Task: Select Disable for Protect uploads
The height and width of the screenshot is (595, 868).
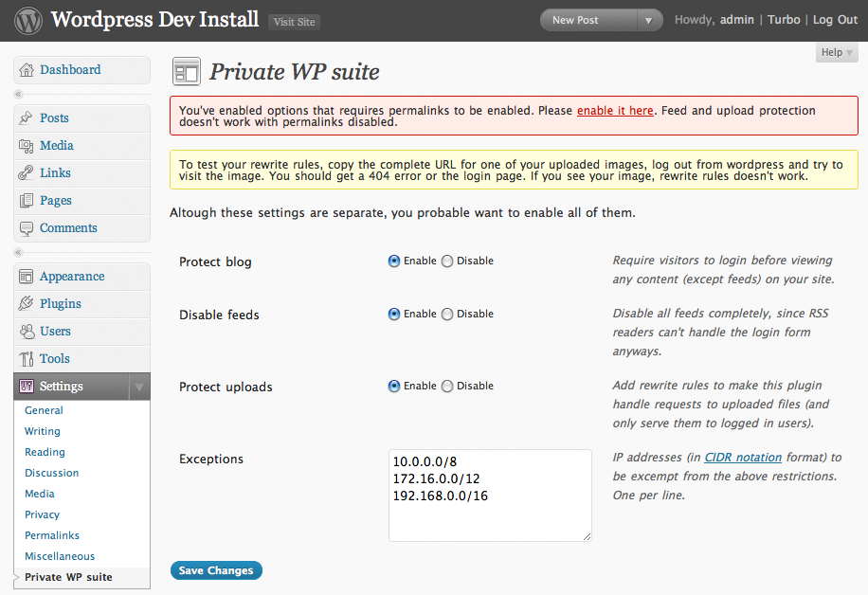Action: pos(447,387)
